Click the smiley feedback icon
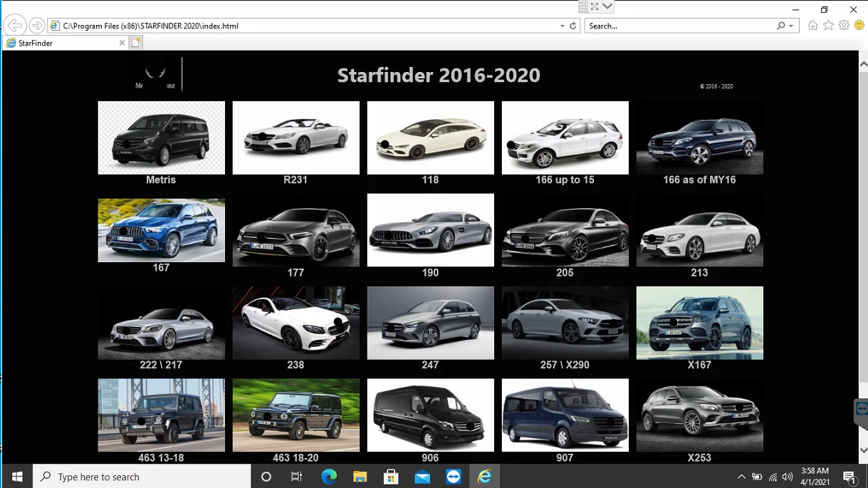The image size is (868, 488). 859,25
